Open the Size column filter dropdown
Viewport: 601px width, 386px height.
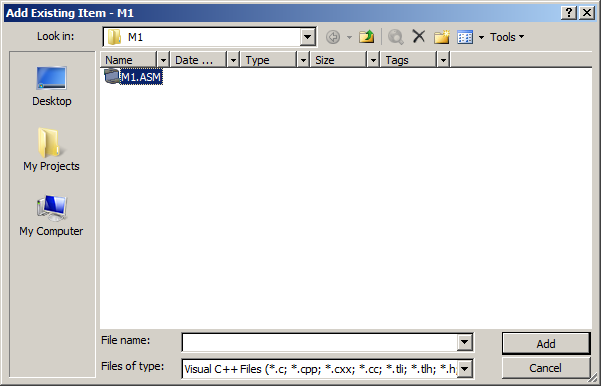373,60
